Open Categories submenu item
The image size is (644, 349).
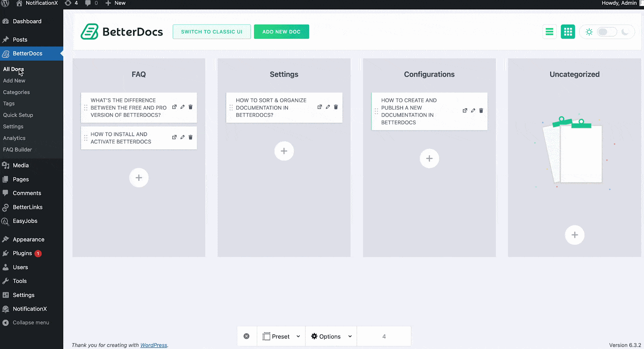17,92
